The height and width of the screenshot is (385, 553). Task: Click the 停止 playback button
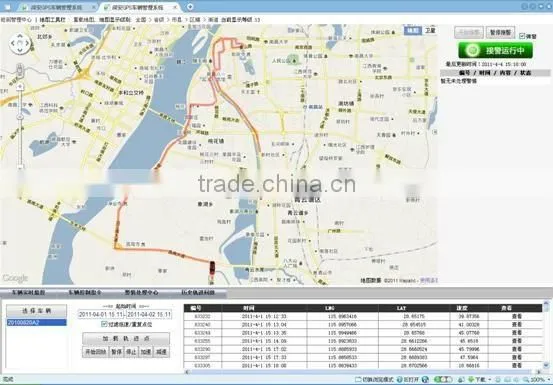[131, 352]
